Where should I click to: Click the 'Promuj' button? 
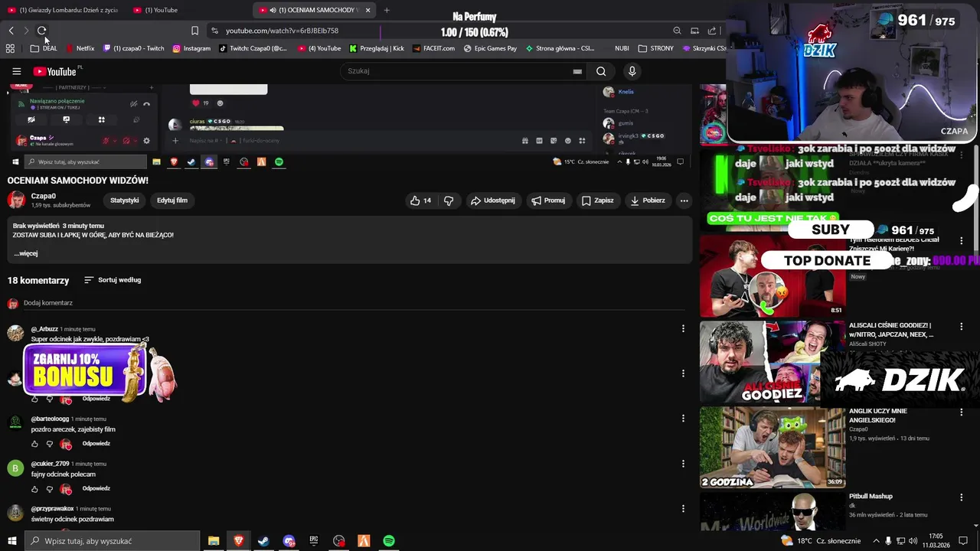pyautogui.click(x=548, y=201)
